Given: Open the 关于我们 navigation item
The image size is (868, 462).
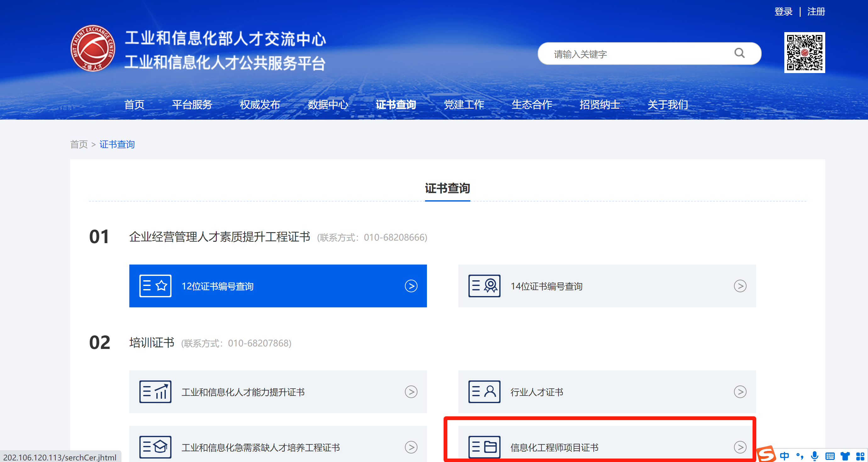Looking at the screenshot, I should (668, 105).
